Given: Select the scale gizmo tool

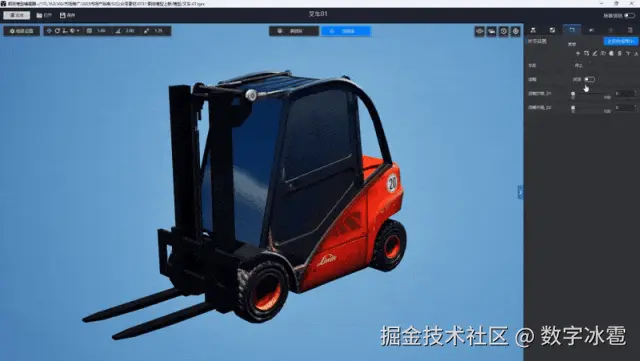Looking at the screenshot, I should 65,31.
